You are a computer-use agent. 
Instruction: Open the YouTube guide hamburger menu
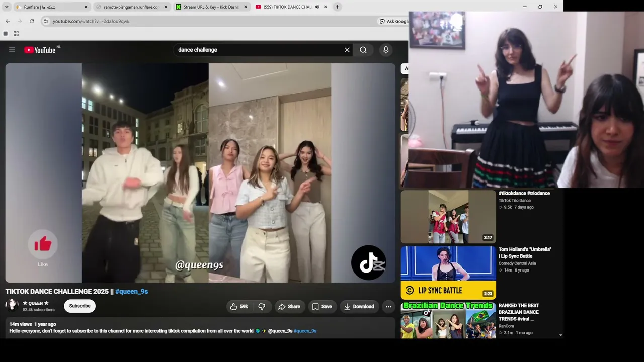click(12, 50)
